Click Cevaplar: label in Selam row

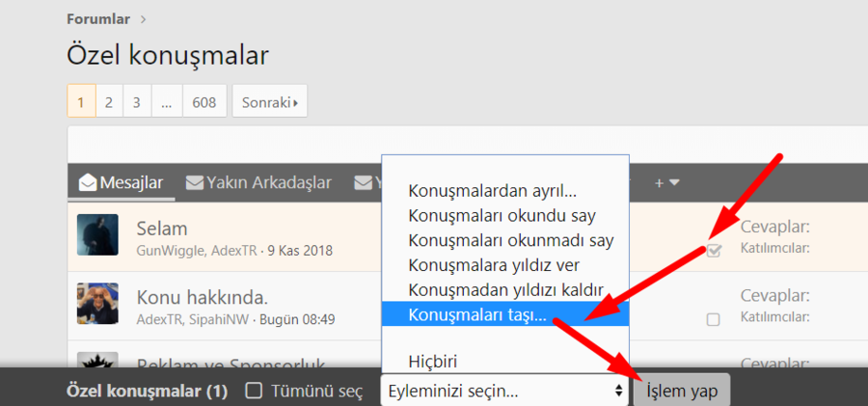click(775, 227)
